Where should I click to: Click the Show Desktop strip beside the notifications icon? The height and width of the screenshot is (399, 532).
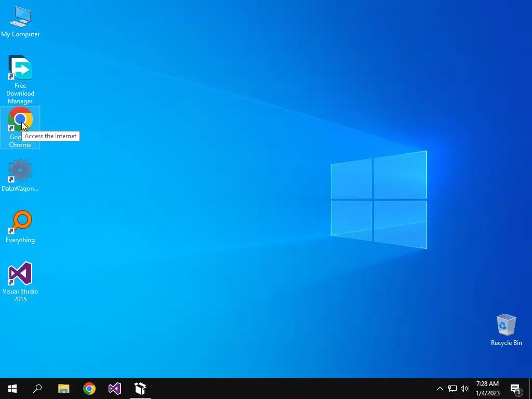pyautogui.click(x=530, y=389)
